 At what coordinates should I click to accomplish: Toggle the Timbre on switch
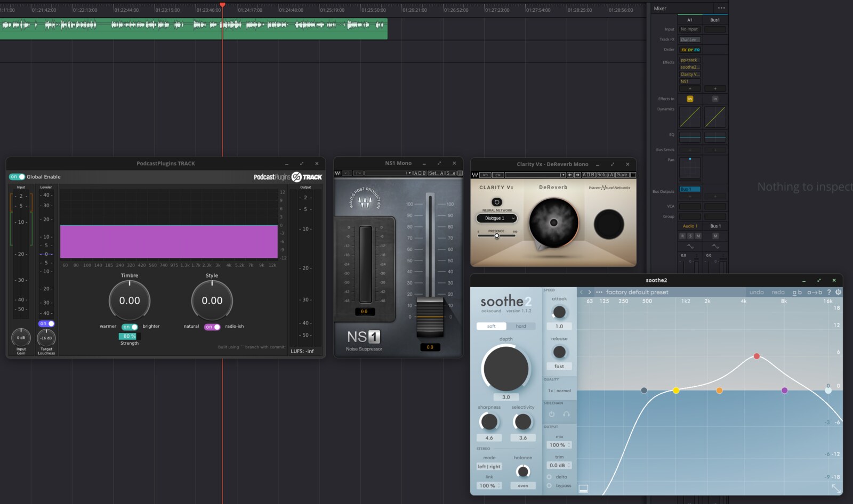pyautogui.click(x=130, y=327)
